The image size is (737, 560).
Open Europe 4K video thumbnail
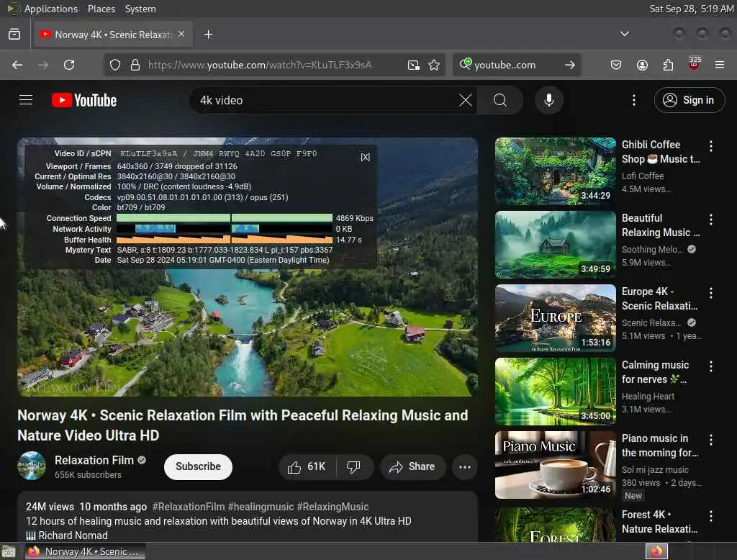555,318
